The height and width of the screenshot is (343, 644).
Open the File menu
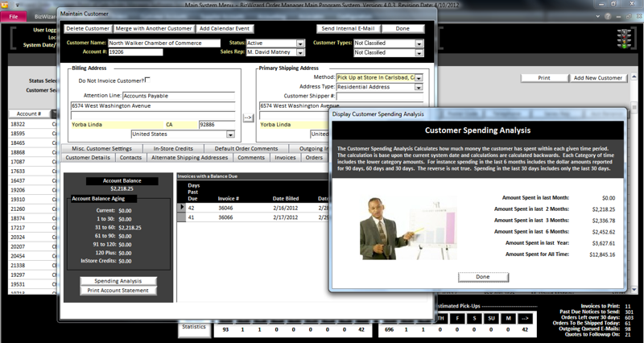click(14, 16)
